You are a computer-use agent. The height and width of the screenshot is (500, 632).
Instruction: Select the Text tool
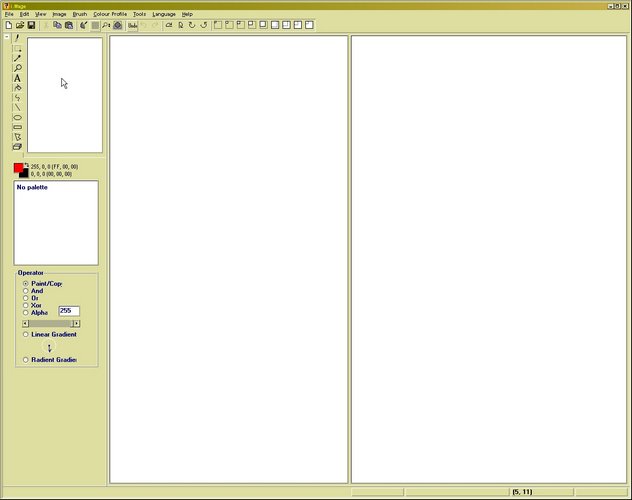click(x=17, y=78)
